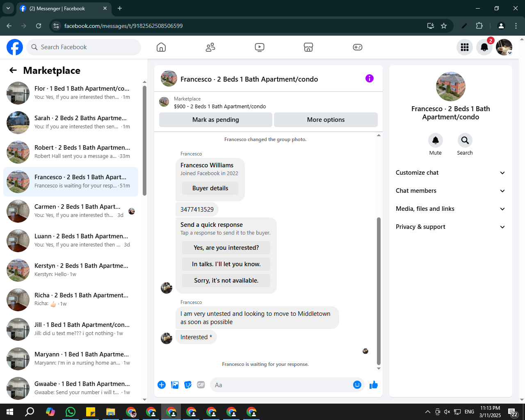Image resolution: width=525 pixels, height=420 pixels.
Task: Click More options button
Action: pos(326,120)
